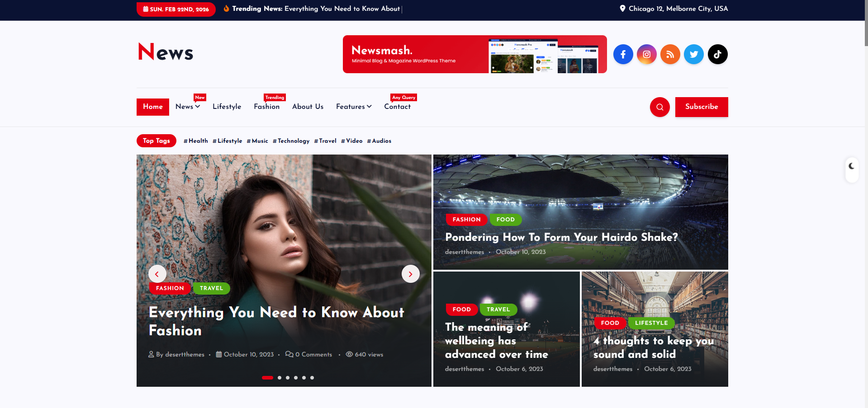
Task: Click the orange RSS feed icon
Action: pos(670,54)
